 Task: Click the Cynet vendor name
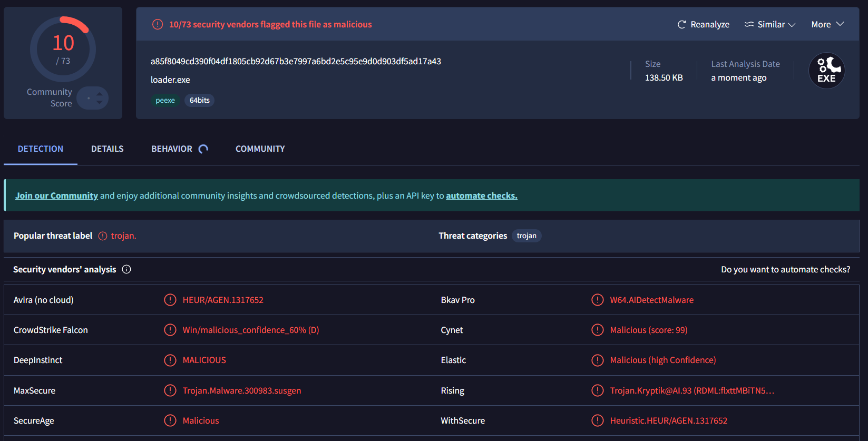[x=452, y=330]
